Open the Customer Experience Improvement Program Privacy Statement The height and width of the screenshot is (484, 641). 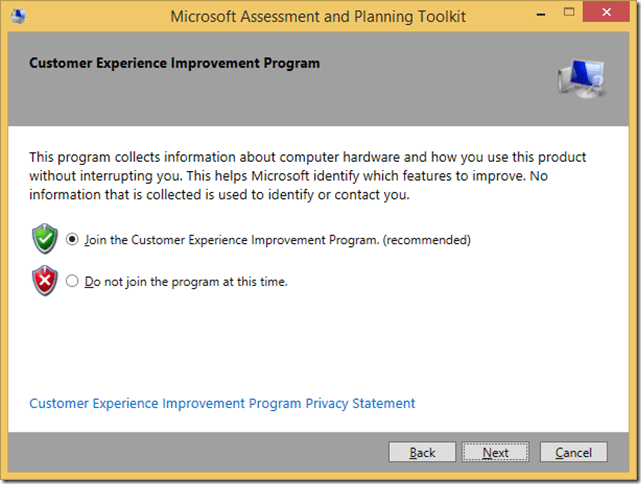(222, 404)
